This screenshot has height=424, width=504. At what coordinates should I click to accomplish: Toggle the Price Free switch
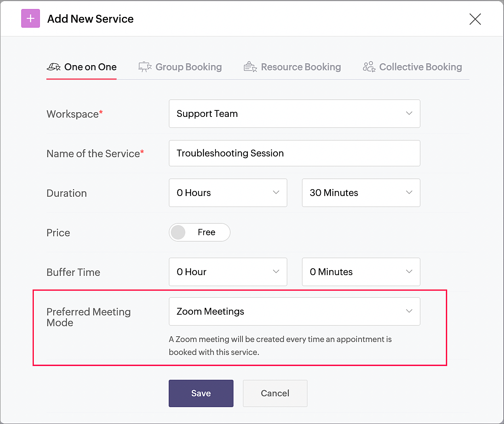(x=200, y=232)
